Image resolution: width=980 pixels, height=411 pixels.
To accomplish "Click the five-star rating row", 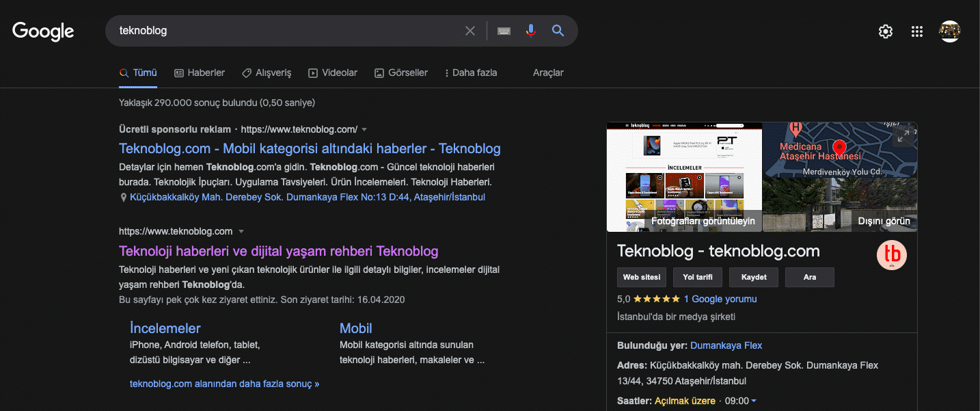I will click(x=656, y=299).
